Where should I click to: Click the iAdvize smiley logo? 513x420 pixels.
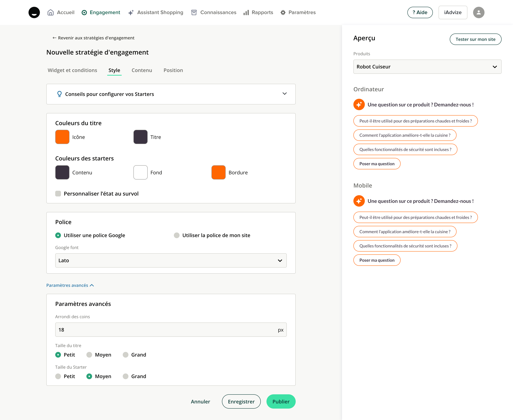pos(34,12)
